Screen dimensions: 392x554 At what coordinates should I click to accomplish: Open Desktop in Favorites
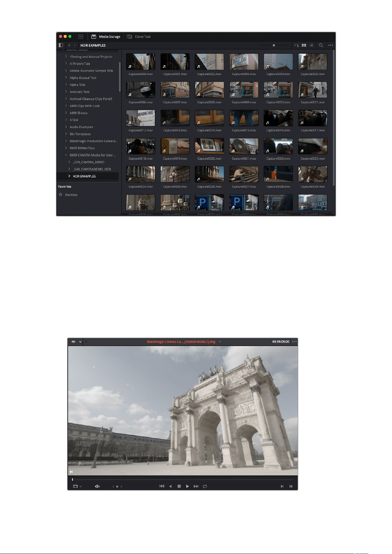pyautogui.click(x=71, y=195)
